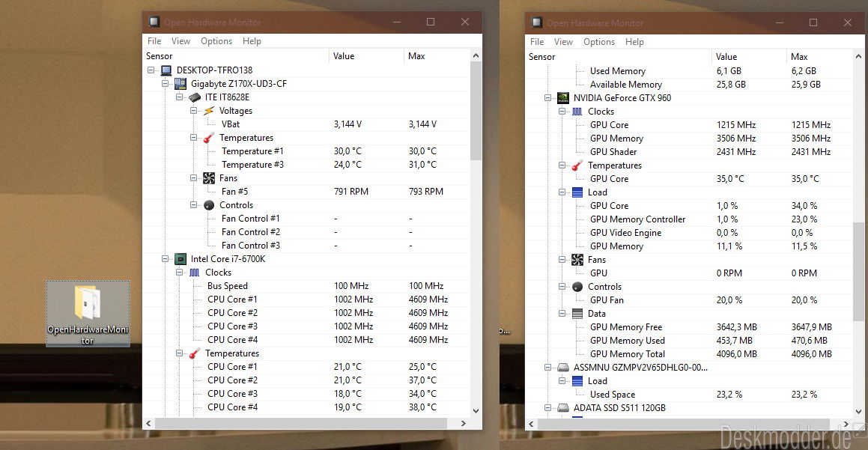Click the ASSMNU hard drive icon
Image resolution: width=868 pixels, height=450 pixels.
tap(563, 368)
